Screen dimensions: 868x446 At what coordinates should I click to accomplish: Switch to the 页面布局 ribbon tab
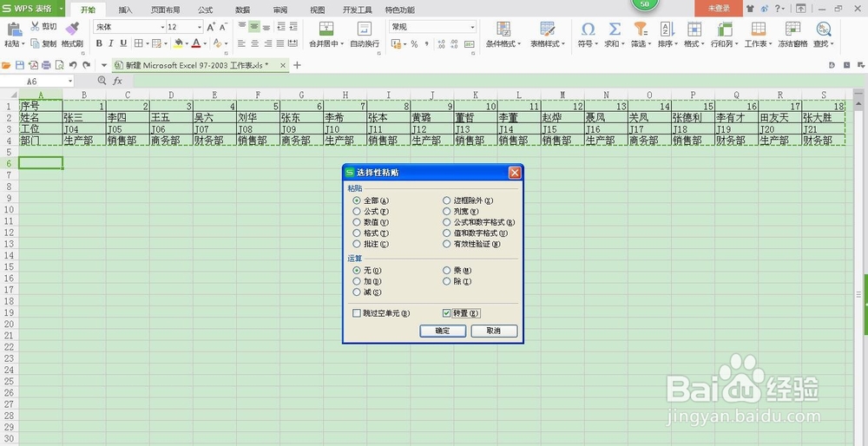point(165,10)
